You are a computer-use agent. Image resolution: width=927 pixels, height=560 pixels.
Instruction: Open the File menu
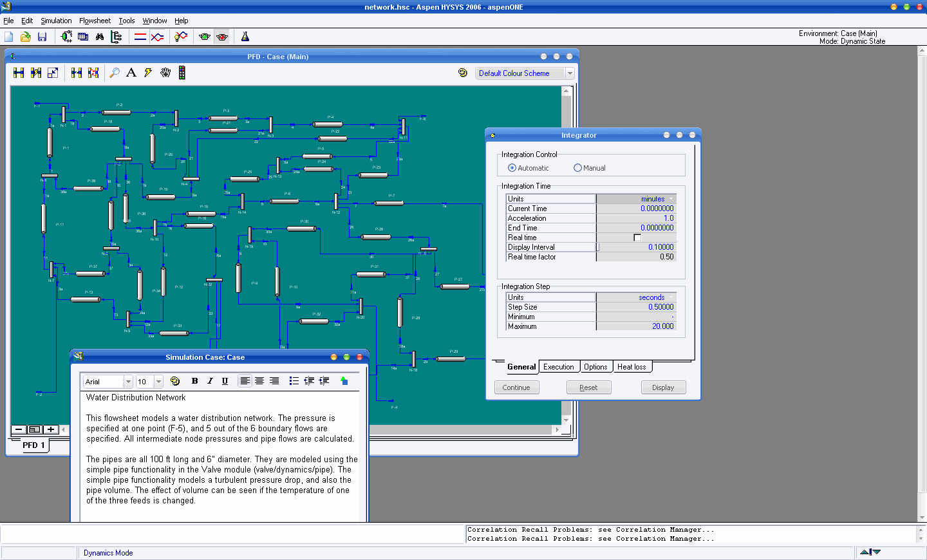8,21
